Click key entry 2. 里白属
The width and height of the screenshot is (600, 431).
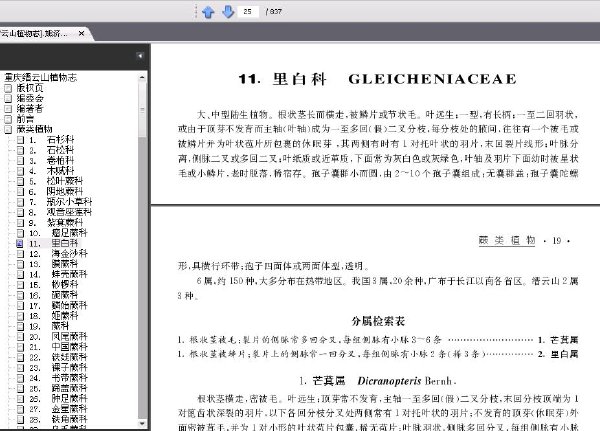pos(558,354)
